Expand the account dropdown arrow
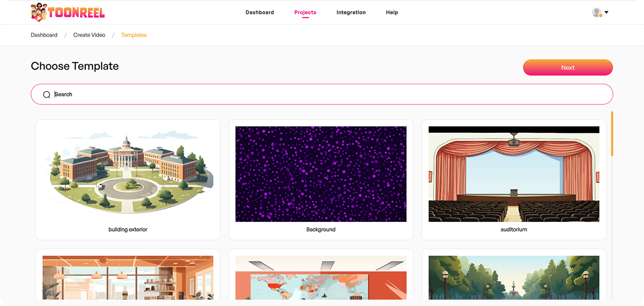Screen dimensions: 644x306 [606, 12]
